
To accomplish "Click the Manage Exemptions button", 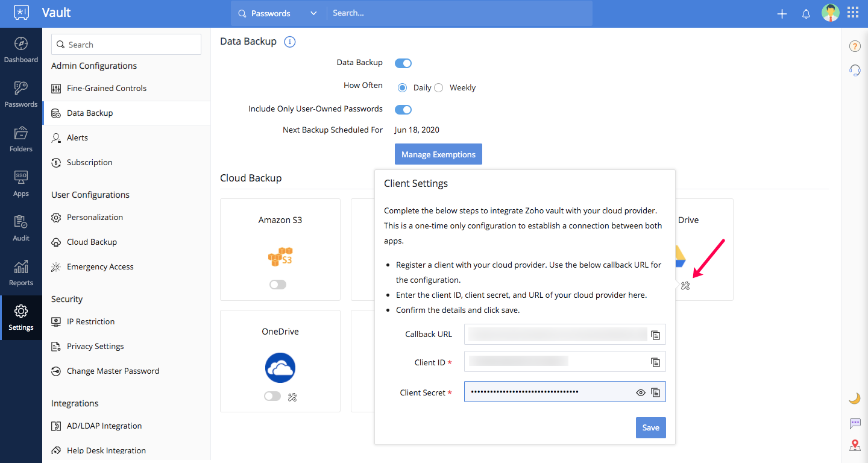I will (x=438, y=154).
